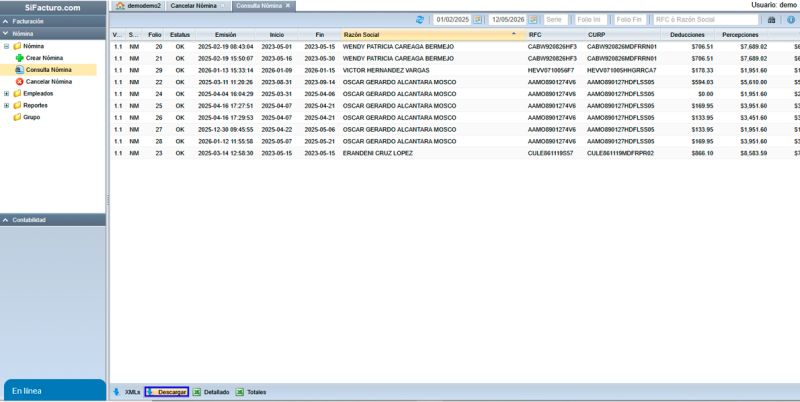Select the Consulta Nómina tab
The width and height of the screenshot is (800, 402).
point(264,6)
